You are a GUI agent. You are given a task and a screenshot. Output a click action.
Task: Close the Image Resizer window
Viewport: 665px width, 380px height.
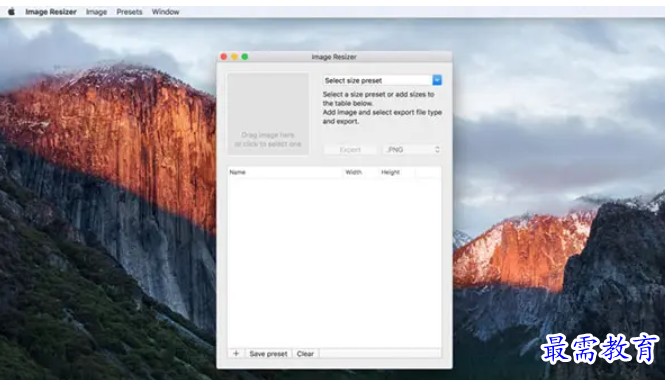tap(224, 57)
